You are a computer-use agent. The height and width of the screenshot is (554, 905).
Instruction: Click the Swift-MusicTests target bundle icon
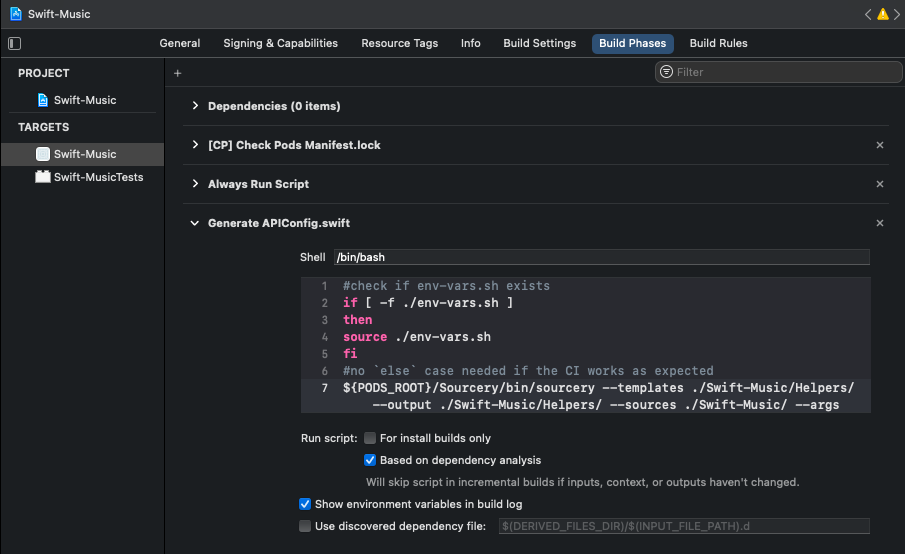(x=43, y=177)
